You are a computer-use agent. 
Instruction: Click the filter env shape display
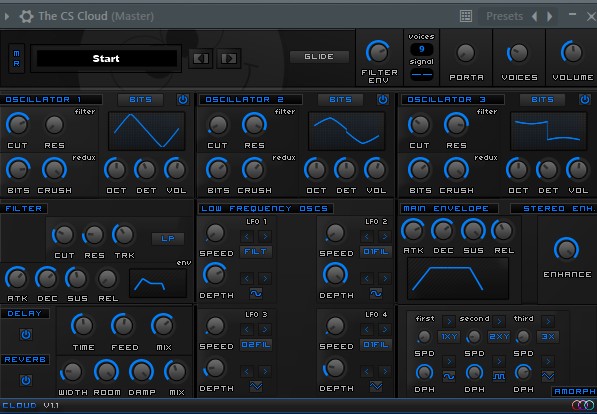(158, 284)
